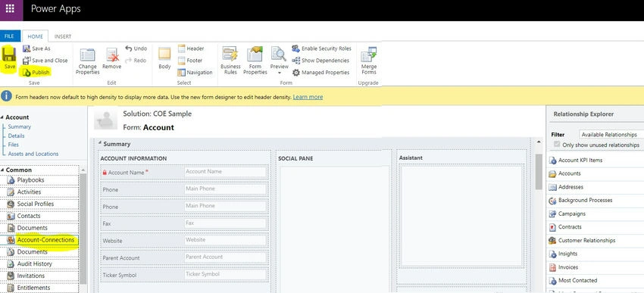This screenshot has height=293, width=644.
Task: Click the form canvas vertical scrollbar
Action: coord(539,173)
